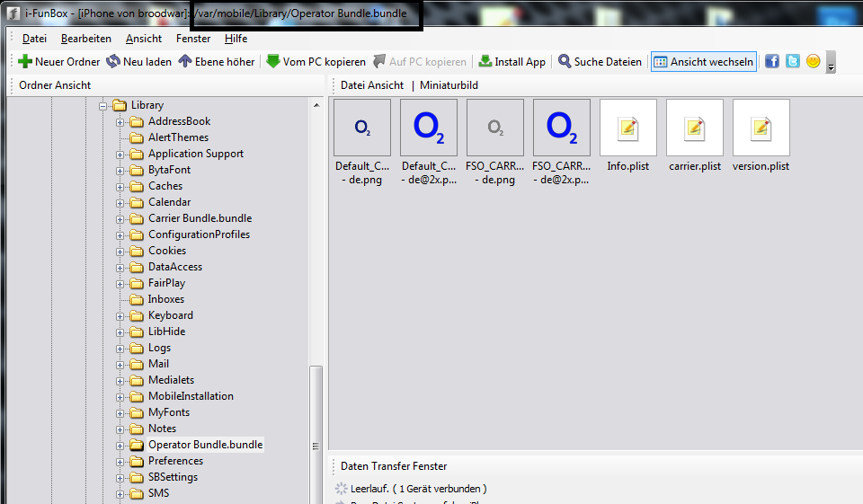
Task: Expand the Carrier Bundle.bundle folder
Action: (120, 219)
